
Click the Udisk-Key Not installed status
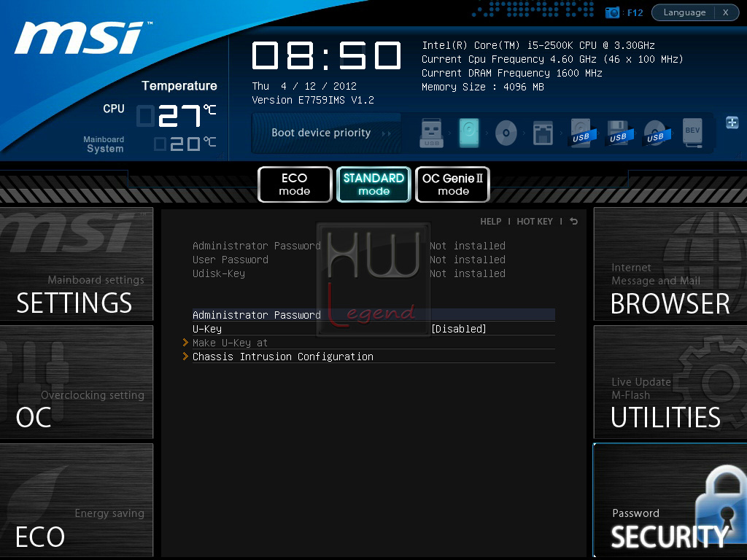468,273
